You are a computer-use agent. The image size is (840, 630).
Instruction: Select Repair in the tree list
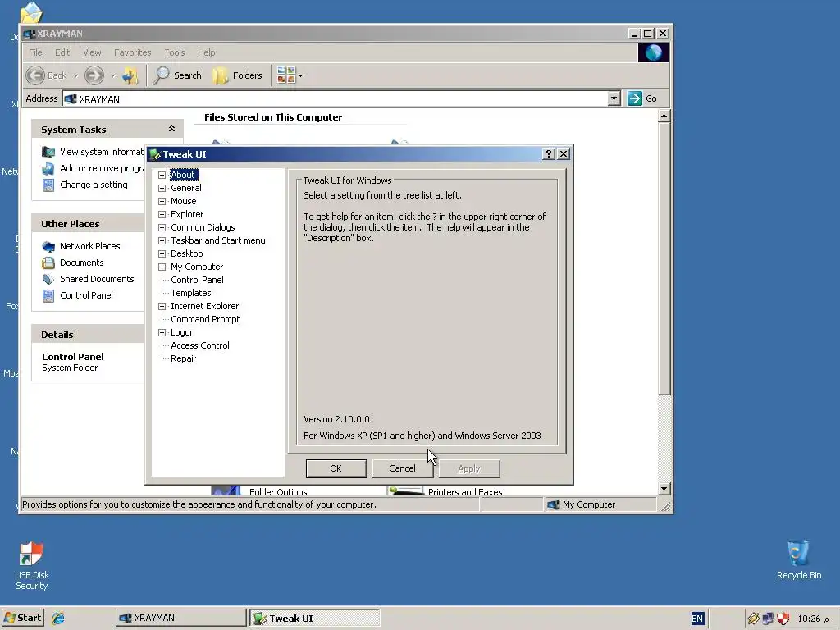183,359
